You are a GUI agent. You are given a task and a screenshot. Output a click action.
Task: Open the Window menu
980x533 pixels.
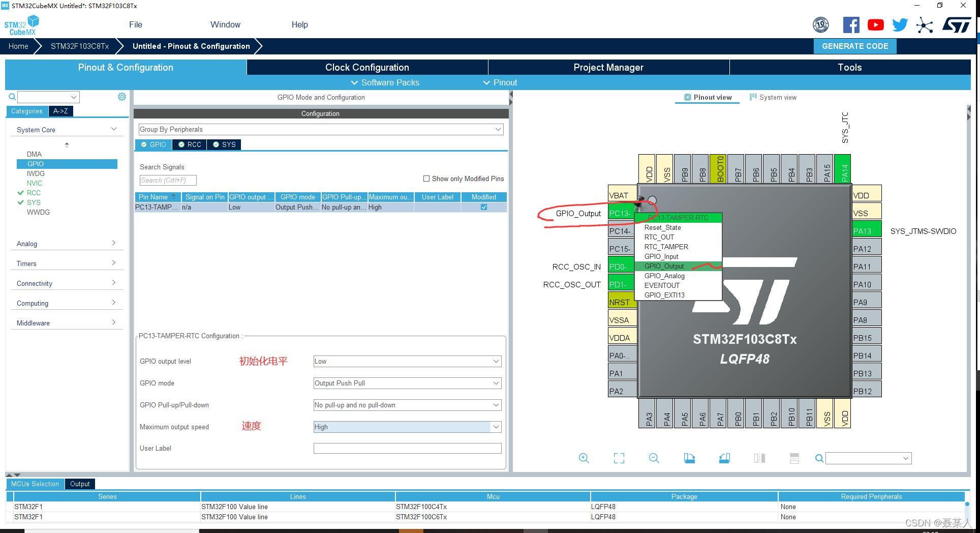(225, 24)
